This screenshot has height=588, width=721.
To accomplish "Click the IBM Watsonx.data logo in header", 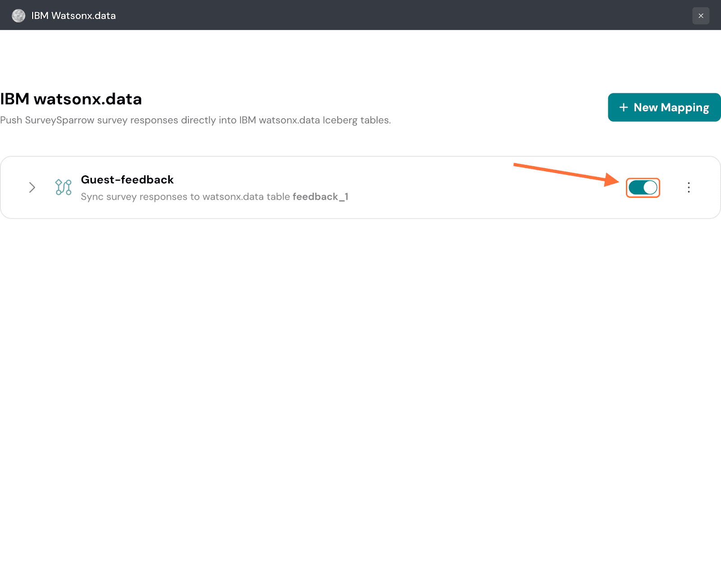I will [x=18, y=16].
